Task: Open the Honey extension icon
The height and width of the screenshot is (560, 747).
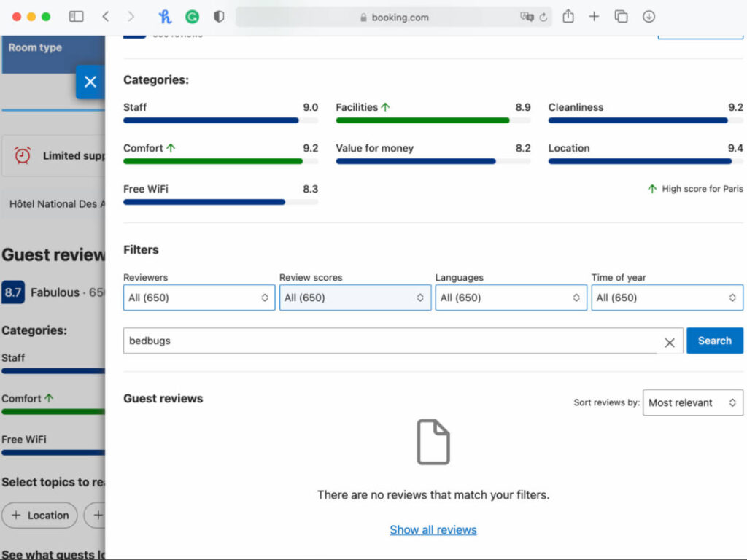Action: [165, 17]
